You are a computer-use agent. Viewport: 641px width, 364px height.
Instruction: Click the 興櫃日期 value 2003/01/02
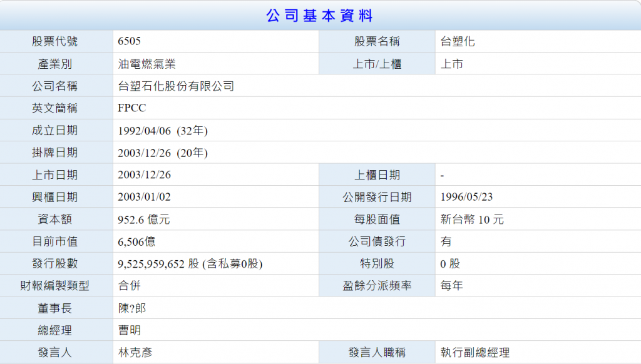pos(145,197)
